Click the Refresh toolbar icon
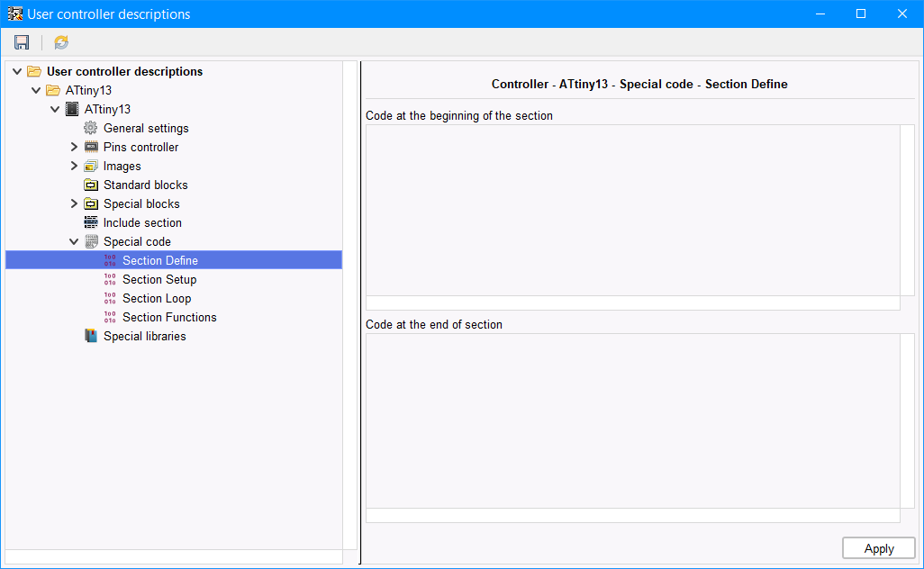The width and height of the screenshot is (924, 569). (x=61, y=42)
